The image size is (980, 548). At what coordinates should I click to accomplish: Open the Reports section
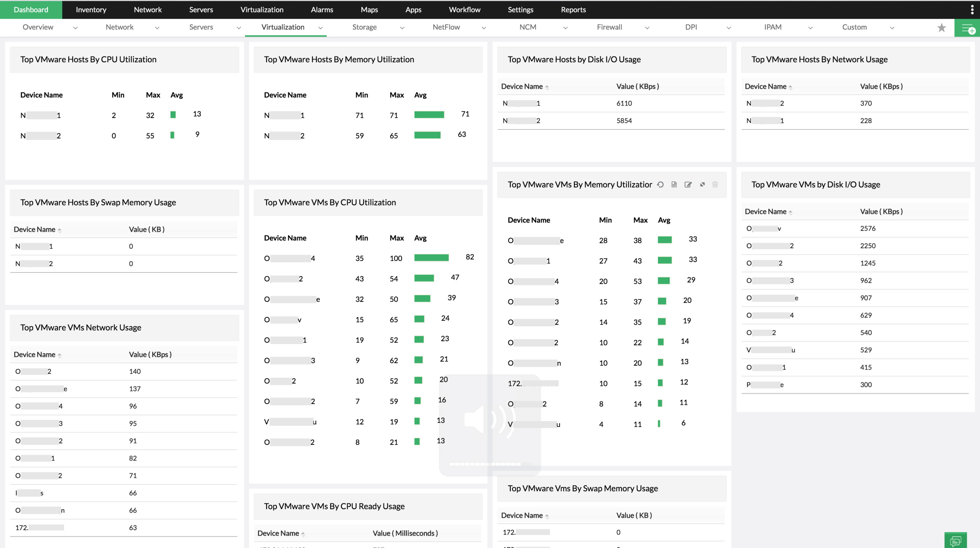tap(573, 9)
